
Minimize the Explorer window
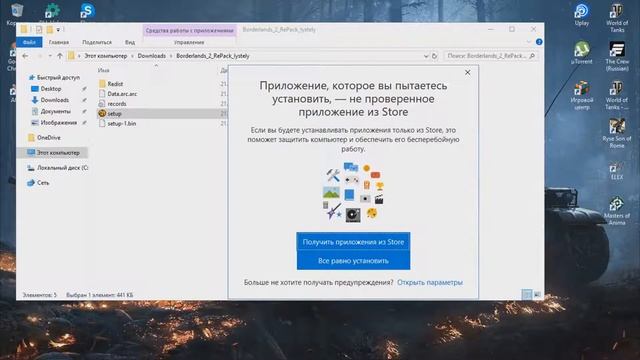coord(491,29)
